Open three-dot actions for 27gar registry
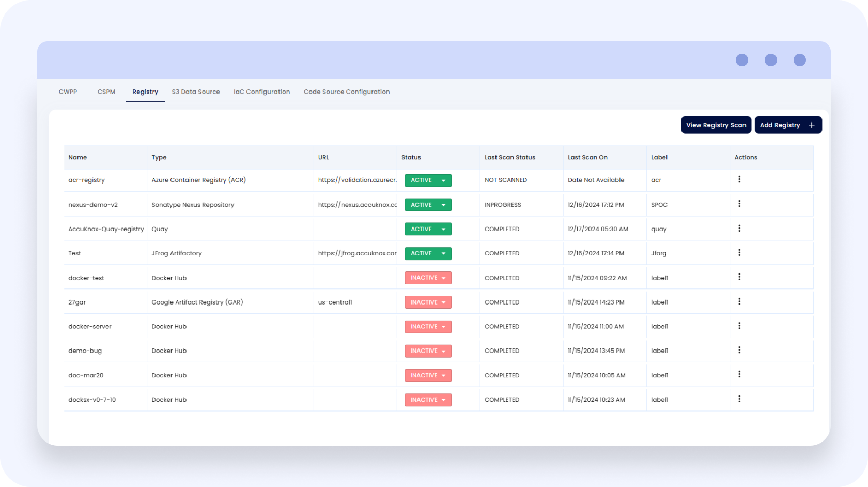The height and width of the screenshot is (487, 868). (739, 301)
